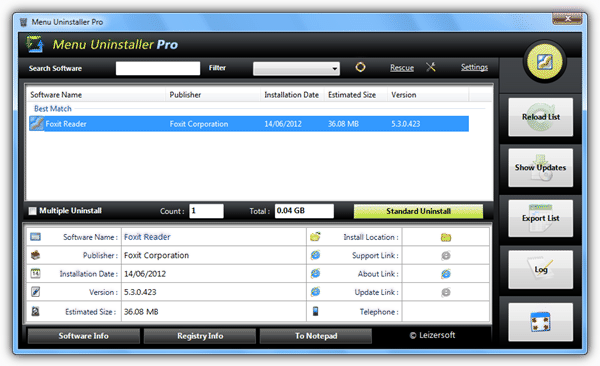Click icon left of Install Location label
Image resolution: width=600 pixels, height=366 pixels.
click(x=315, y=237)
